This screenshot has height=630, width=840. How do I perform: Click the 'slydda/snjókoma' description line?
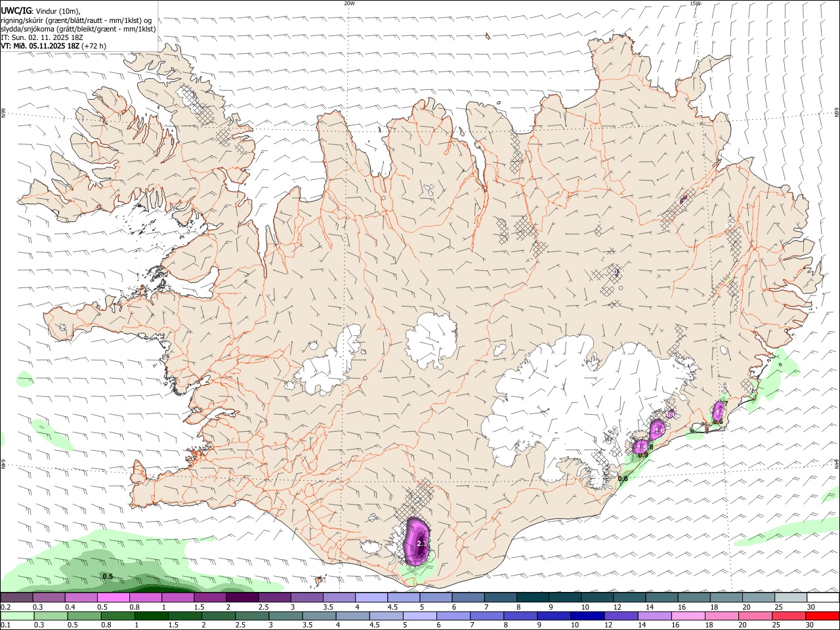point(78,29)
